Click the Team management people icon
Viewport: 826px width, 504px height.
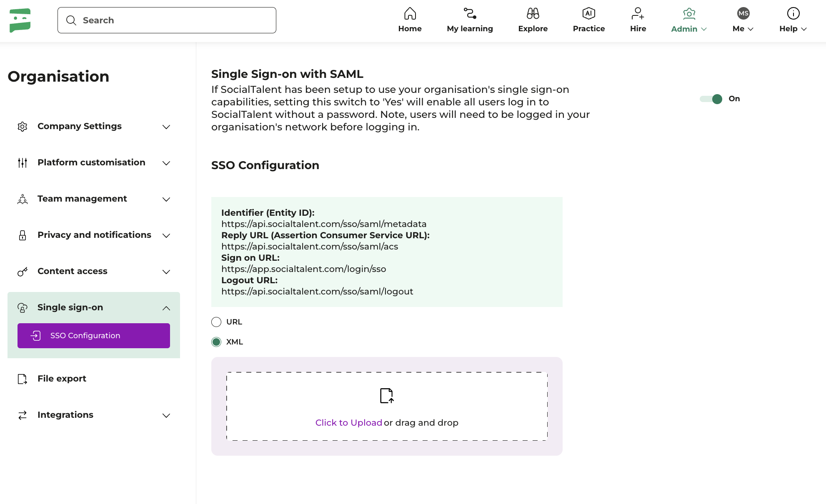click(23, 199)
